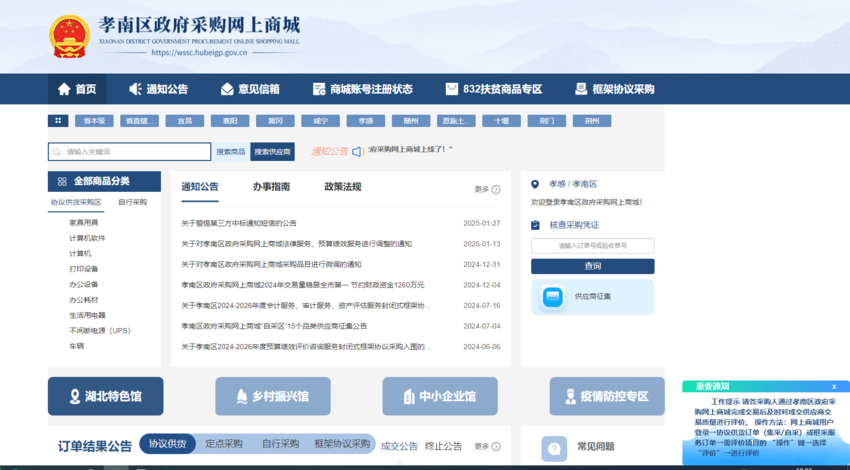
Task: Click the 查询 button
Action: tap(592, 266)
